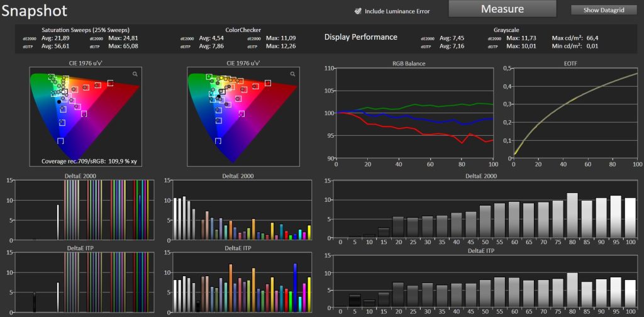The height and width of the screenshot is (317, 644).
Task: Click the Saturation Sweeps Max 24,81 value
Action: pyautogui.click(x=123, y=38)
